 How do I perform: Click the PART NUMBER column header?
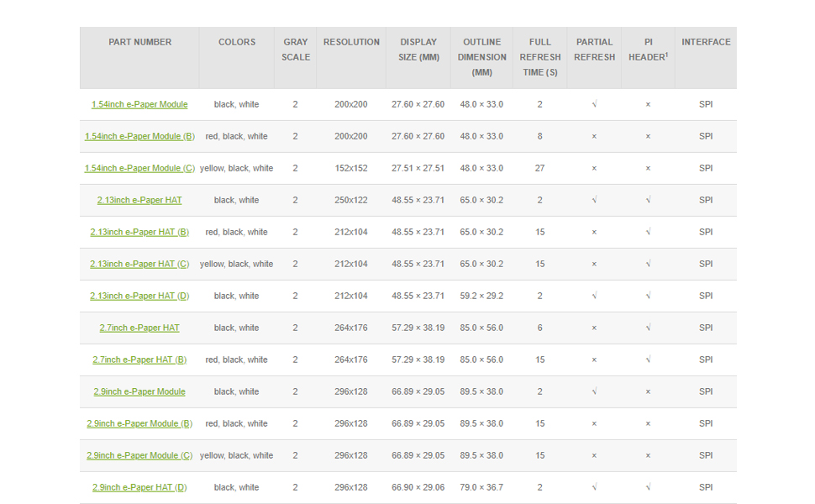click(139, 42)
